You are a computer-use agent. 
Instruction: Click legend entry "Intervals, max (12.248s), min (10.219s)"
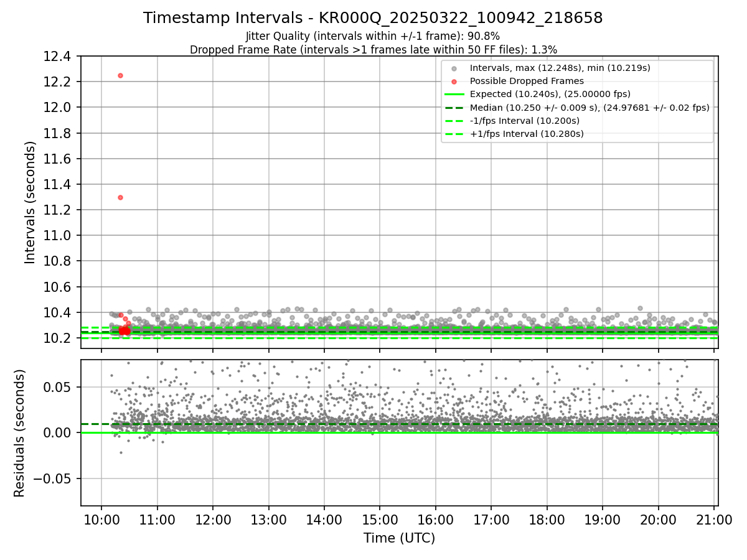coord(560,68)
